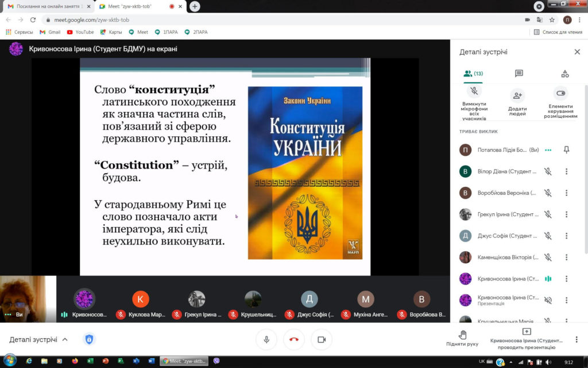Open the Gmail bookmark
Screen dimensions: 588x368
coord(50,32)
